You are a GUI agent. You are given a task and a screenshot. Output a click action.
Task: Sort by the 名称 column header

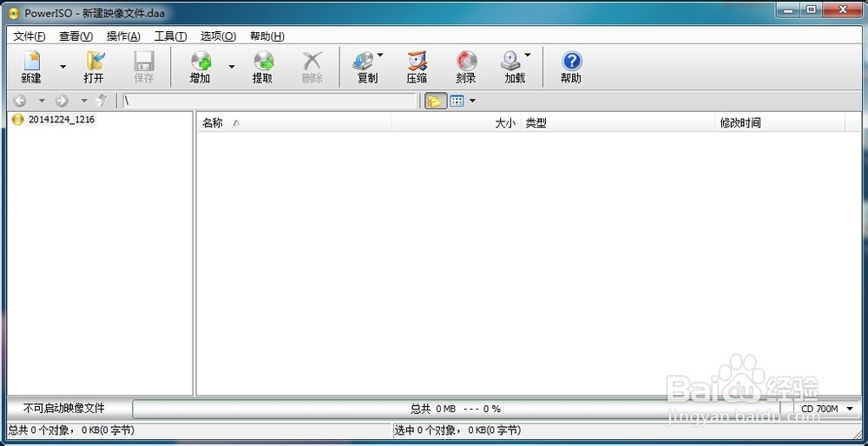pyautogui.click(x=293, y=123)
